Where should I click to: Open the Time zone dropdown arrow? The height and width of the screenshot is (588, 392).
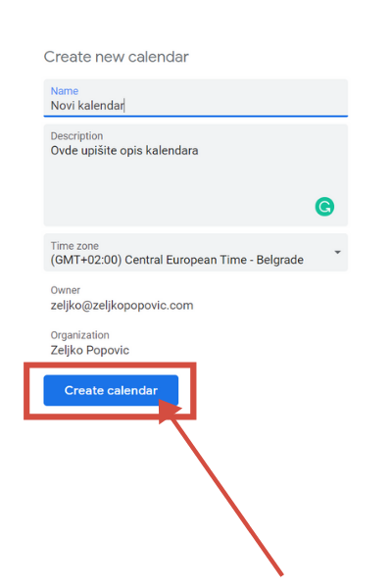(x=337, y=253)
